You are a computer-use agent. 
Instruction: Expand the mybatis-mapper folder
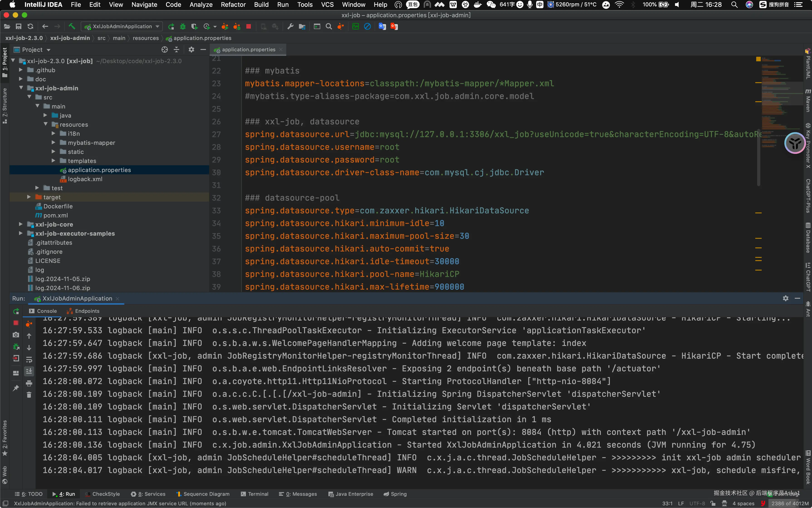click(x=53, y=143)
